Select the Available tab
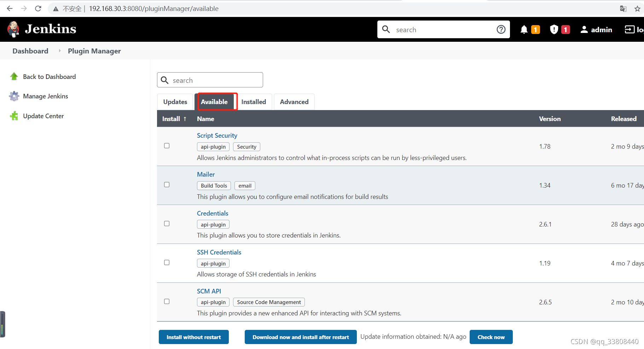 coord(214,102)
